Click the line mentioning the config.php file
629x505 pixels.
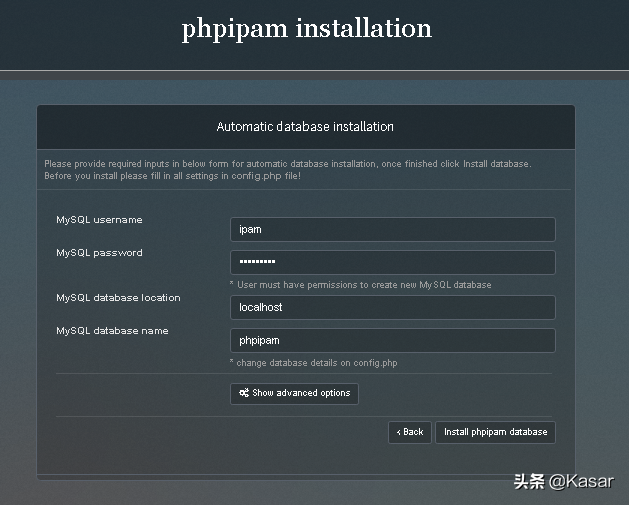coord(172,176)
